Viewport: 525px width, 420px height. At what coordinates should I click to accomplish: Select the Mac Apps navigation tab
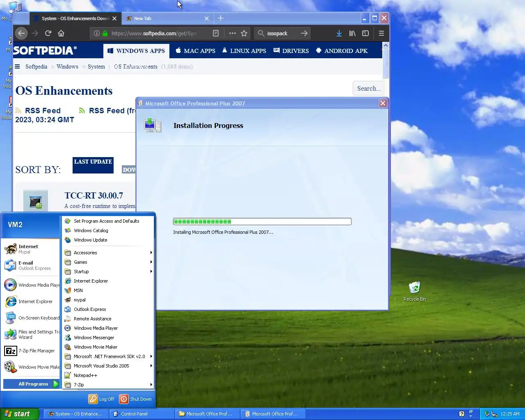(x=195, y=51)
